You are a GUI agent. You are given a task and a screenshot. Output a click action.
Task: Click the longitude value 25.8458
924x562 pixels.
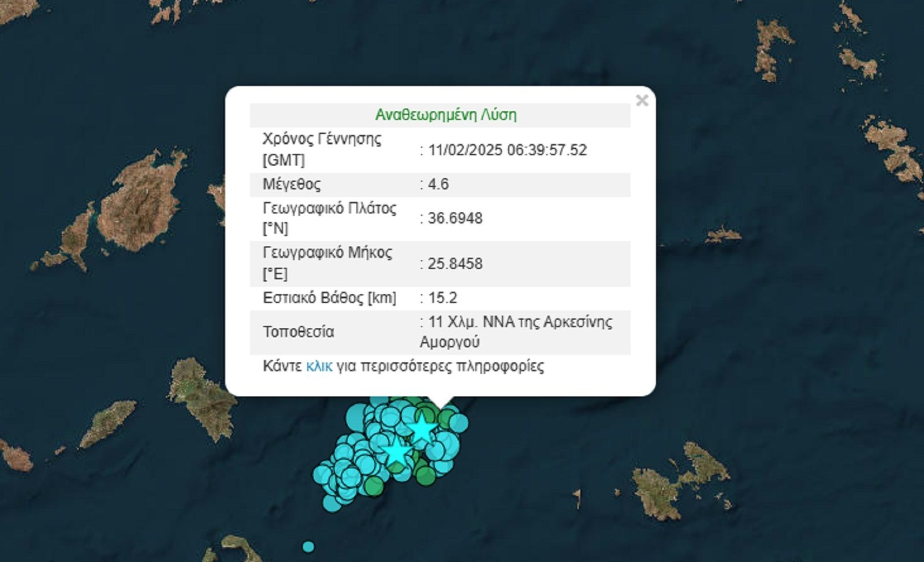pos(454,264)
